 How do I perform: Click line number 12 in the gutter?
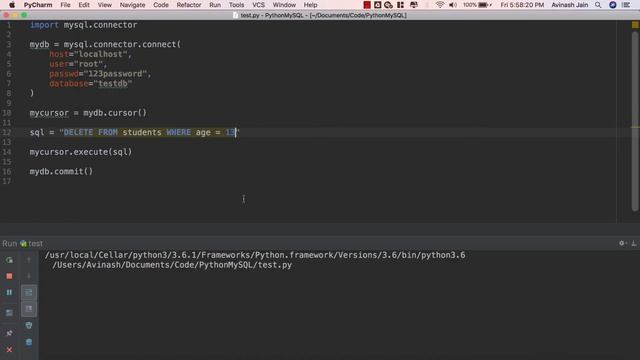tap(7, 132)
